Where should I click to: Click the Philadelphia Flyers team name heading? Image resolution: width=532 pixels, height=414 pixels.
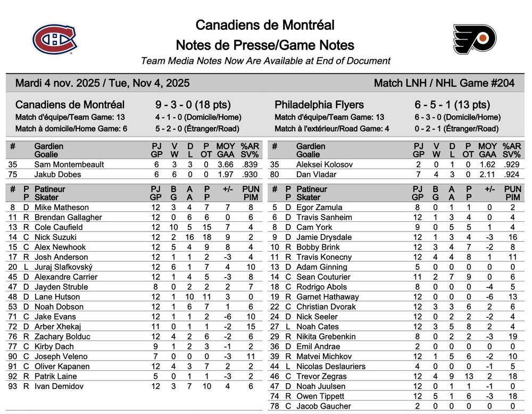319,105
